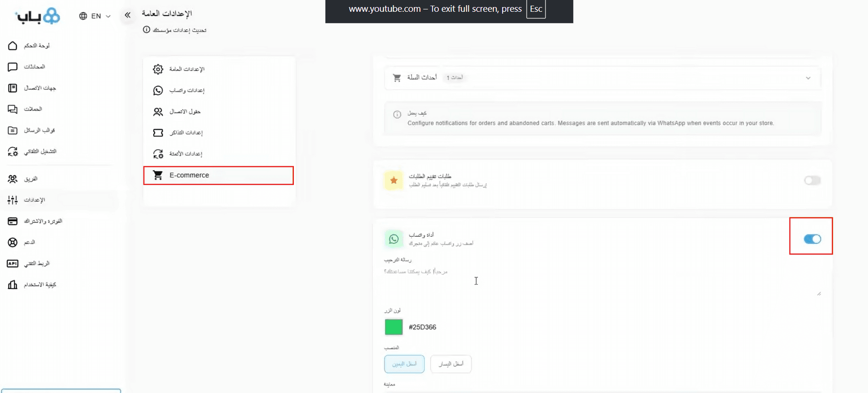Viewport: 868px width, 393px height.
Task: Open the EN language dropdown
Action: [95, 16]
